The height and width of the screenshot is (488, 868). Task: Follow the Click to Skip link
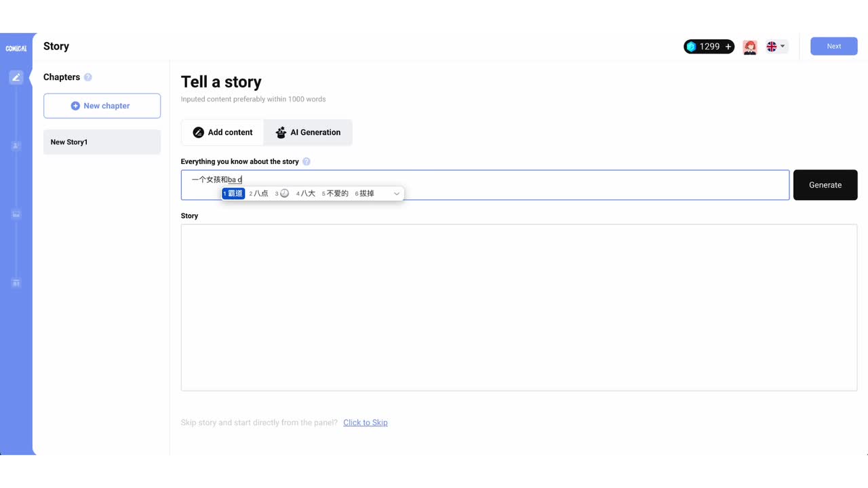click(366, 423)
